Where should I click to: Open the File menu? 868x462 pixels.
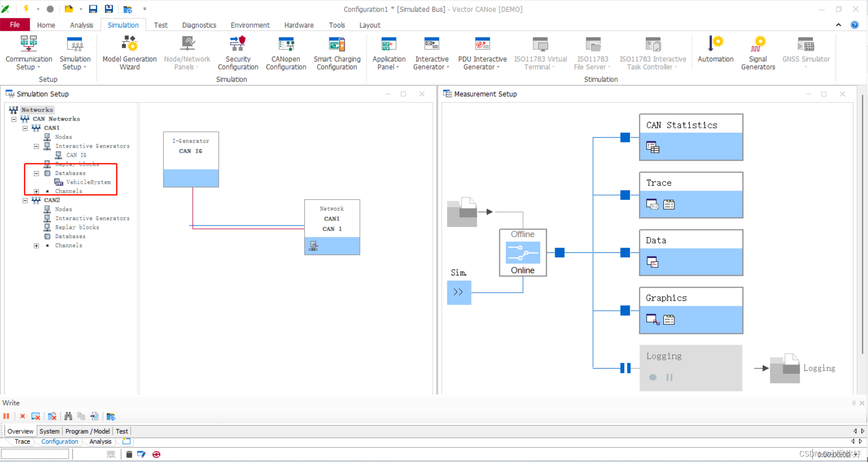click(15, 25)
